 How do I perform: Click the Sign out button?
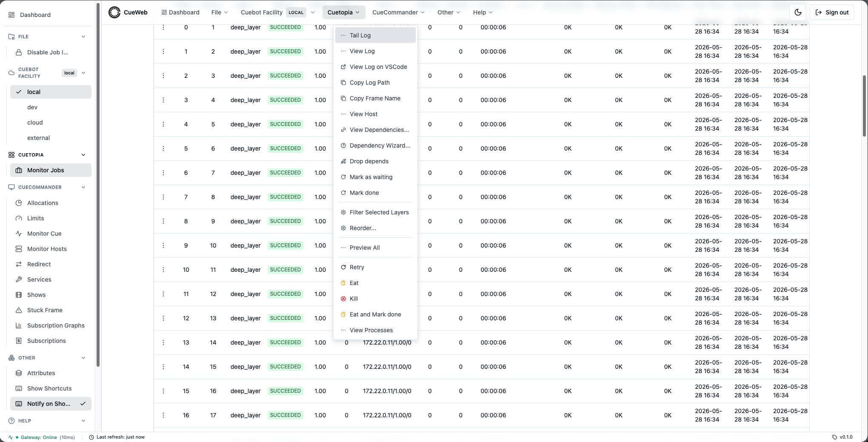click(x=832, y=12)
